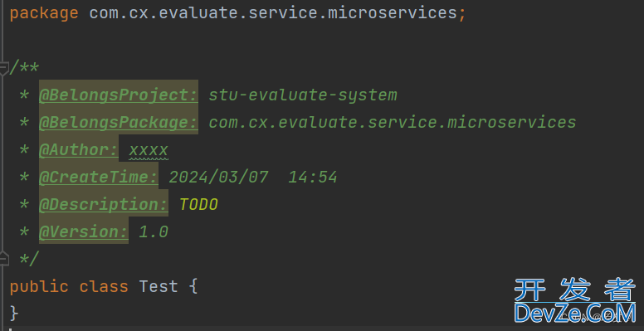
Task: Click the @CreateTime: tag
Action: [99, 177]
